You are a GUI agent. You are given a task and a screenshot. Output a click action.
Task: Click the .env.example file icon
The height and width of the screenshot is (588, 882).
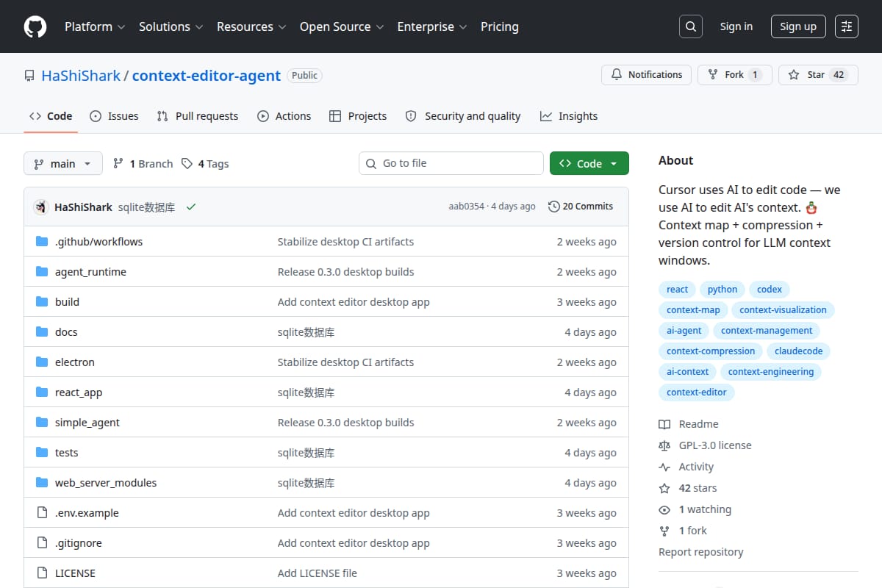42,513
